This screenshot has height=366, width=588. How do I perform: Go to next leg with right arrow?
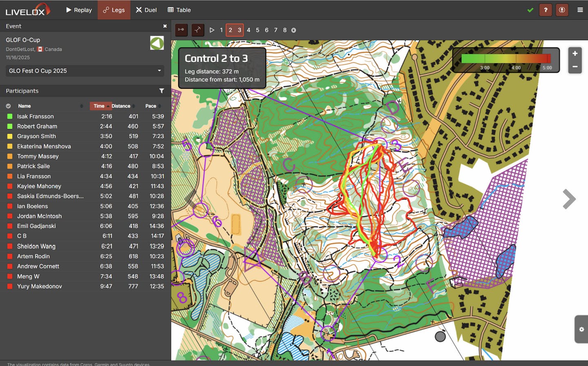(x=569, y=199)
